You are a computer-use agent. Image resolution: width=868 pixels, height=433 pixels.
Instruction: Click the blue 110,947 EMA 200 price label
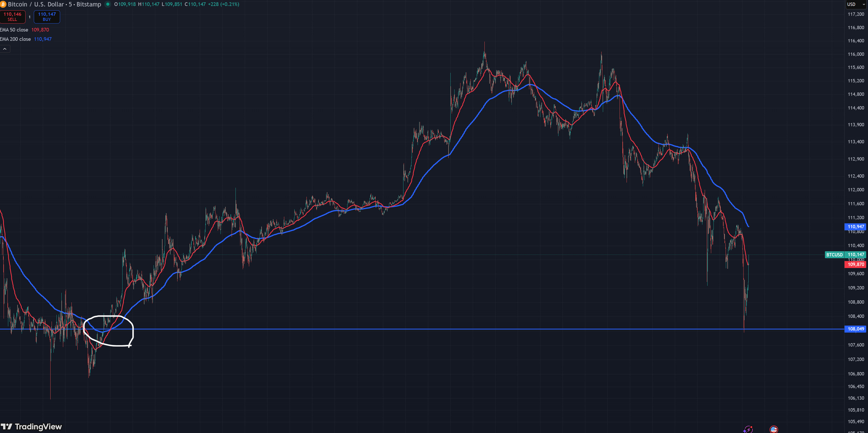855,227
